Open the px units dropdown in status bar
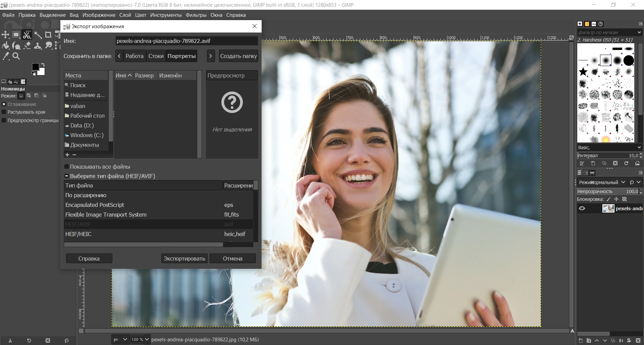The image size is (644, 345). 120,339
